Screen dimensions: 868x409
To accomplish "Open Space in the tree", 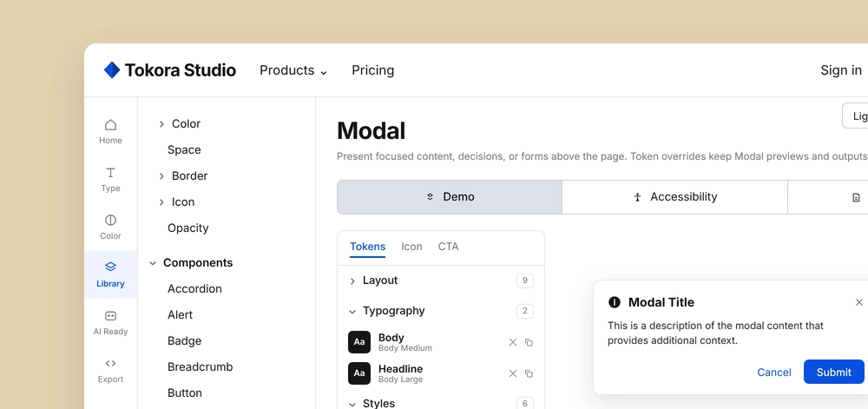I will (x=184, y=150).
